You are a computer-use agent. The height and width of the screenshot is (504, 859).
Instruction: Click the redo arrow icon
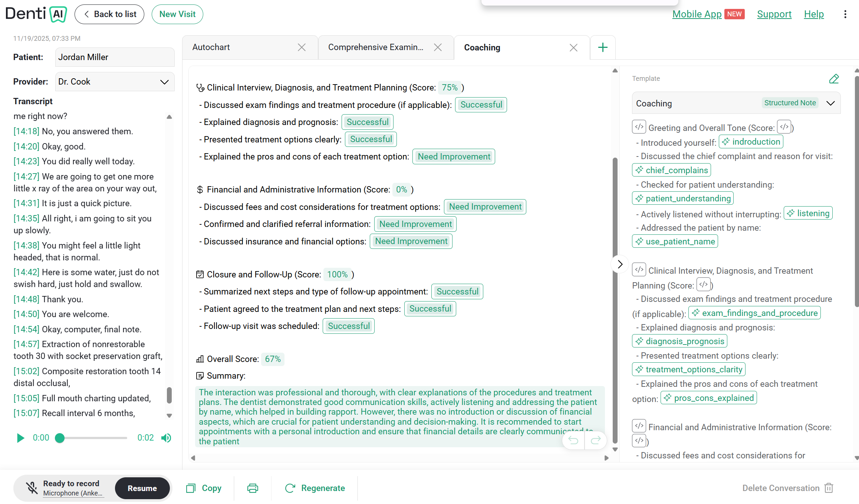click(596, 440)
